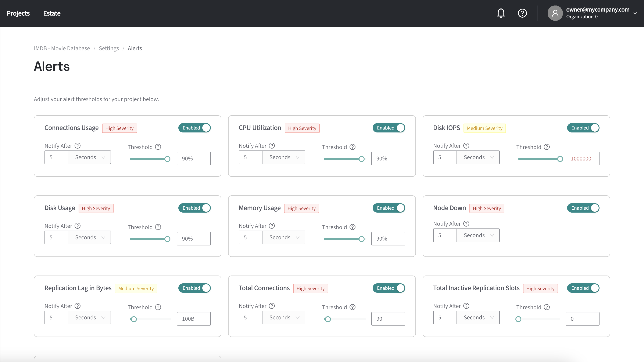Show Notify After help for Disk Usage
The height and width of the screenshot is (362, 644).
point(78,226)
